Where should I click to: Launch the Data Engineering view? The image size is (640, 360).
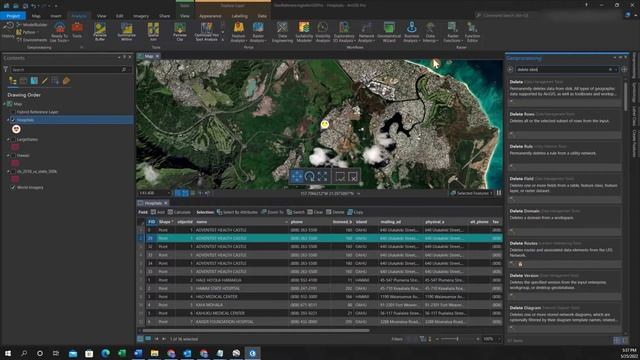282,32
